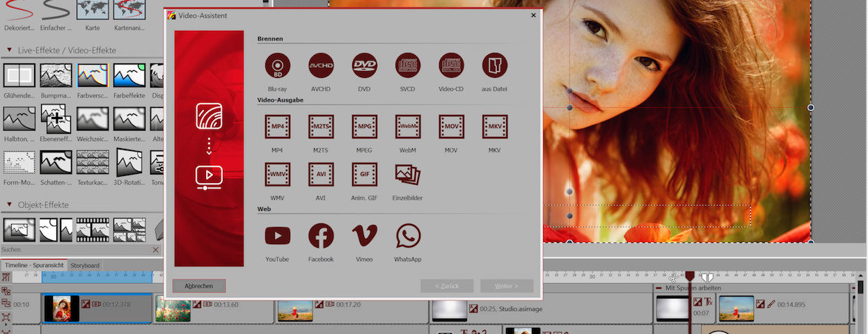Clear the Suchen field with X
Screen dimensions: 868x334
155,249
